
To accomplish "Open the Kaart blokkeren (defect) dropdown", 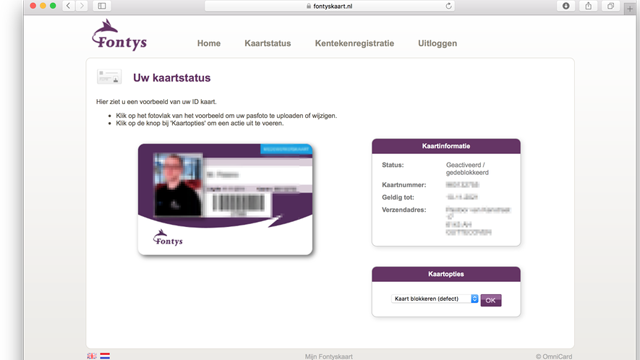I will coord(435,299).
